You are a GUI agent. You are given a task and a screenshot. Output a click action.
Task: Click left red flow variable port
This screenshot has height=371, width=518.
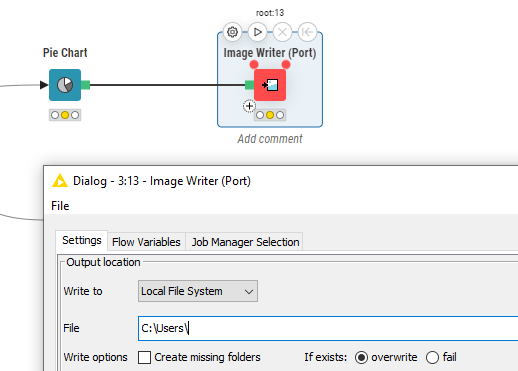(x=254, y=64)
